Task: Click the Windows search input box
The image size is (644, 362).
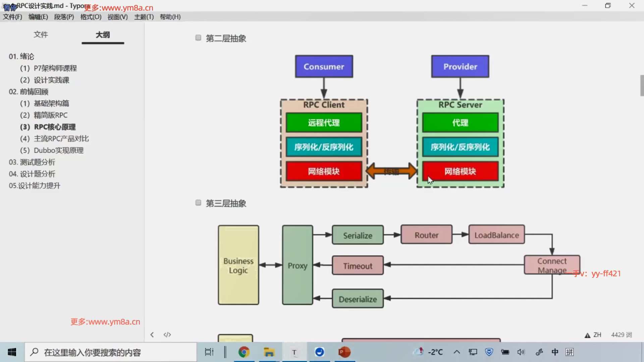Action: 111,352
